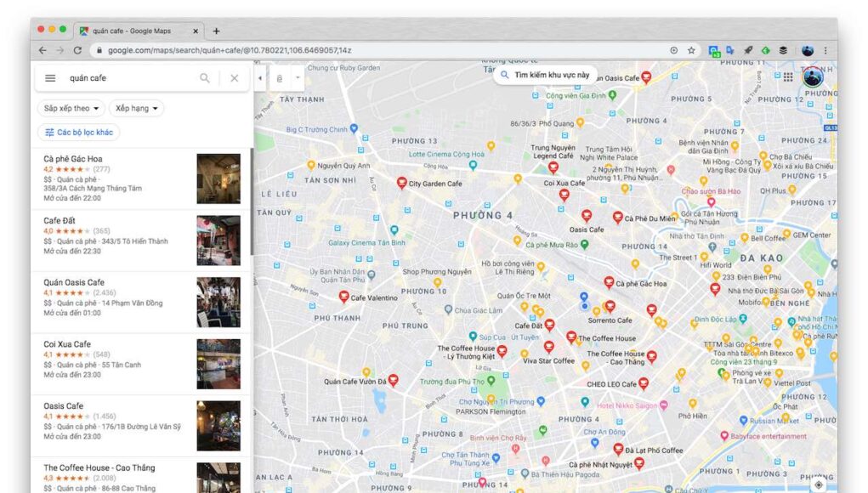Image resolution: width=868 pixels, height=493 pixels.
Task: Collapse the side results panel
Action: click(x=259, y=78)
